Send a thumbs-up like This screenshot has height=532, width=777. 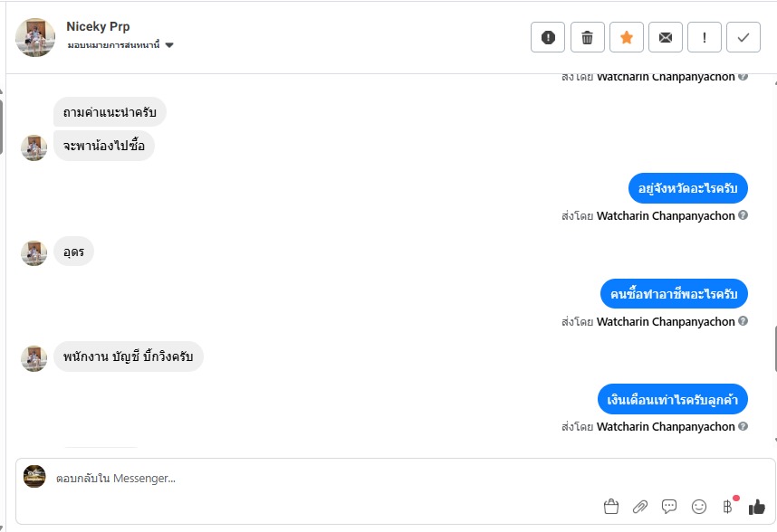757,507
